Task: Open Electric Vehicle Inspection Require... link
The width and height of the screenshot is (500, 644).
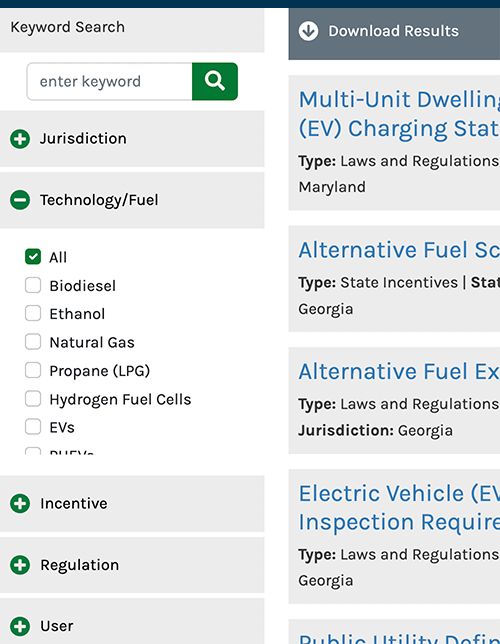Action: click(399, 507)
